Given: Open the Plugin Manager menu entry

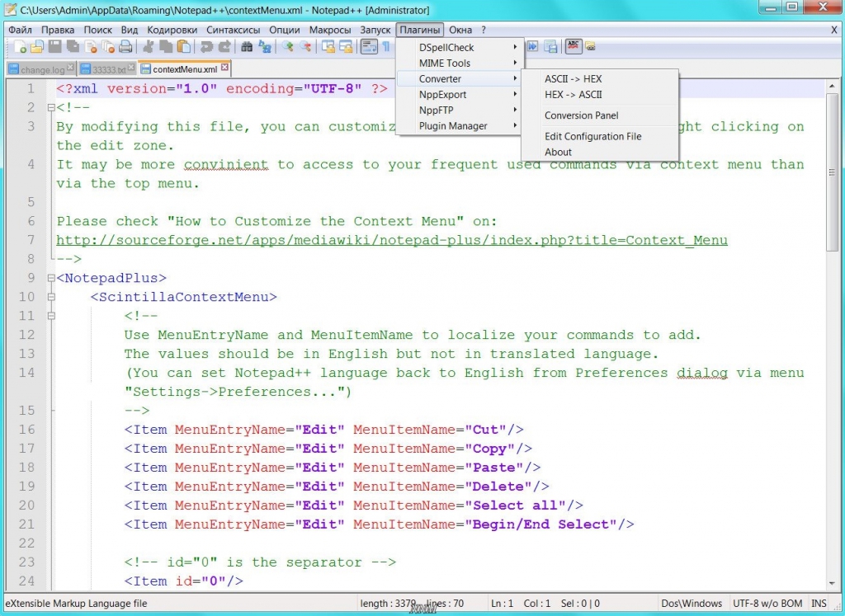Looking at the screenshot, I should point(453,126).
